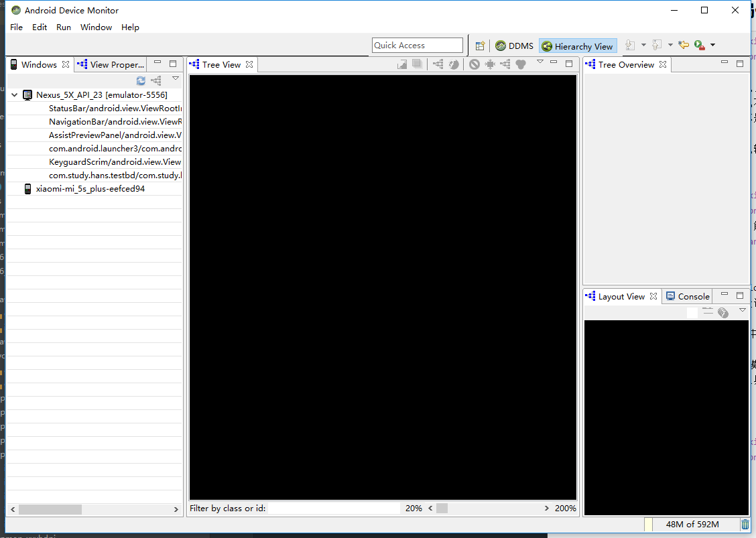The height and width of the screenshot is (538, 756).
Task: Click the Tree View zoom slider thumb
Action: coord(442,508)
